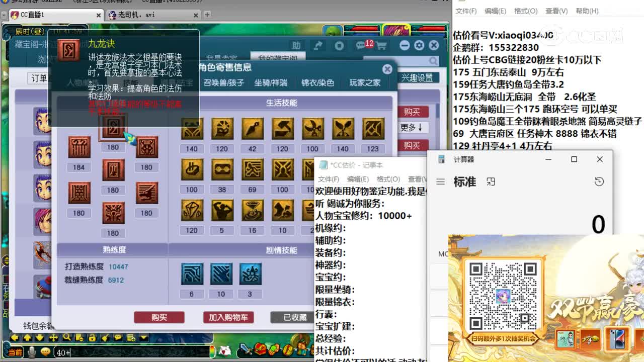Viewport: 644px width, 362px height.
Task: Click line 人物宝宝修约：10000+ in CC估价 notepad
Action: pos(363,216)
